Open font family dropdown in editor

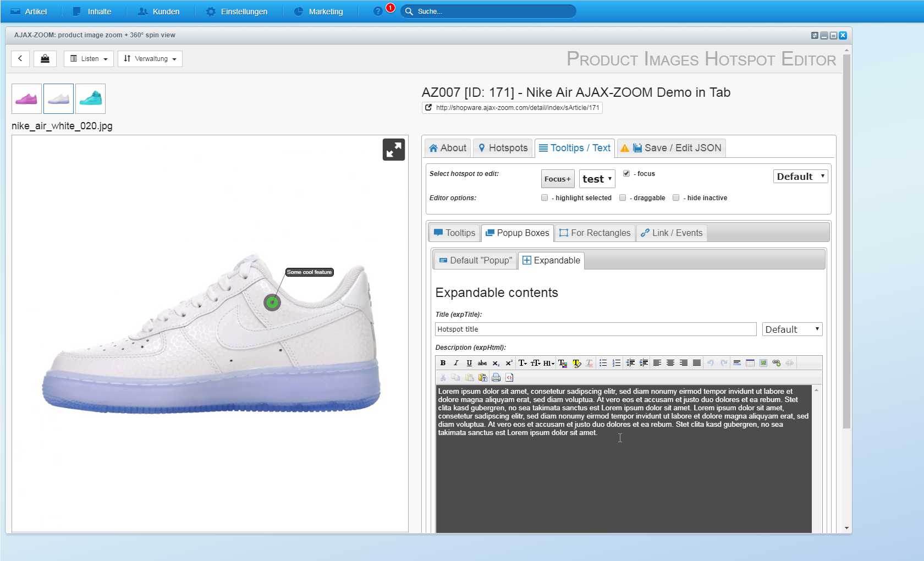coord(522,363)
